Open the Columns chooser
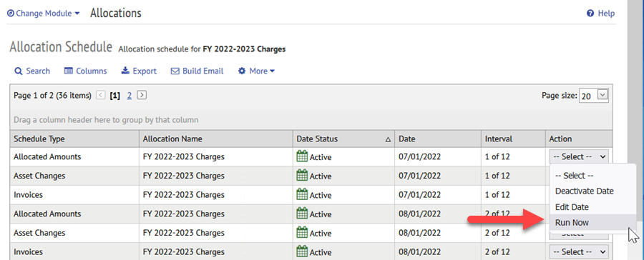644x260 pixels. (x=85, y=71)
